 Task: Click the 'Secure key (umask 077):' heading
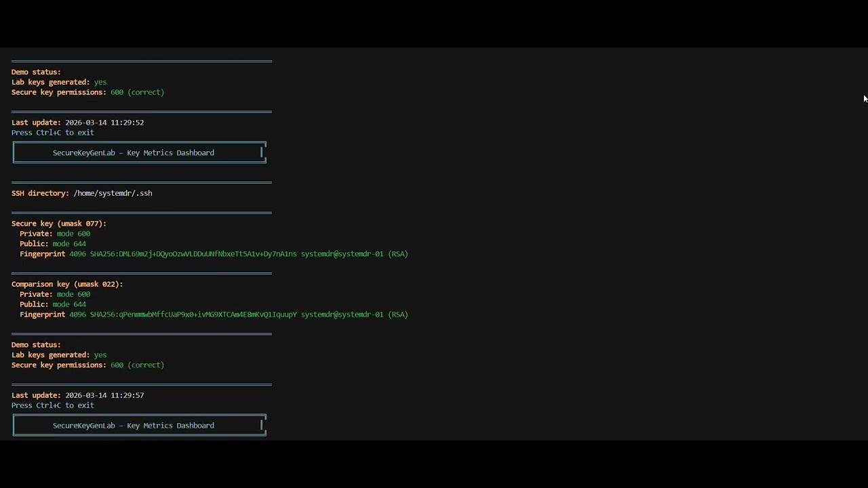pyautogui.click(x=59, y=224)
